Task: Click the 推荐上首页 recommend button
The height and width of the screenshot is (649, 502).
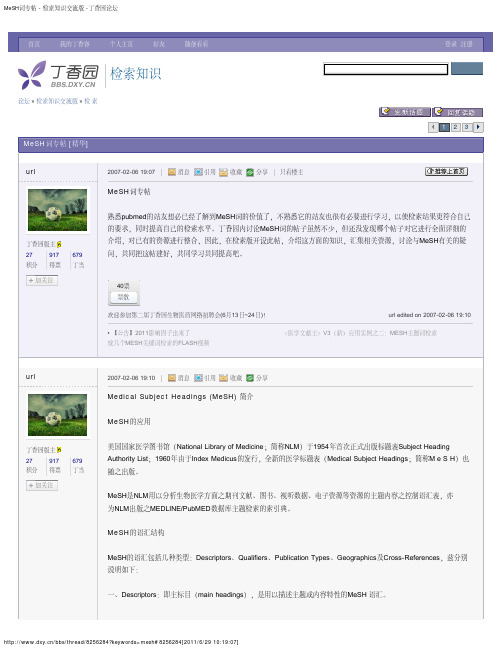Action: [447, 171]
